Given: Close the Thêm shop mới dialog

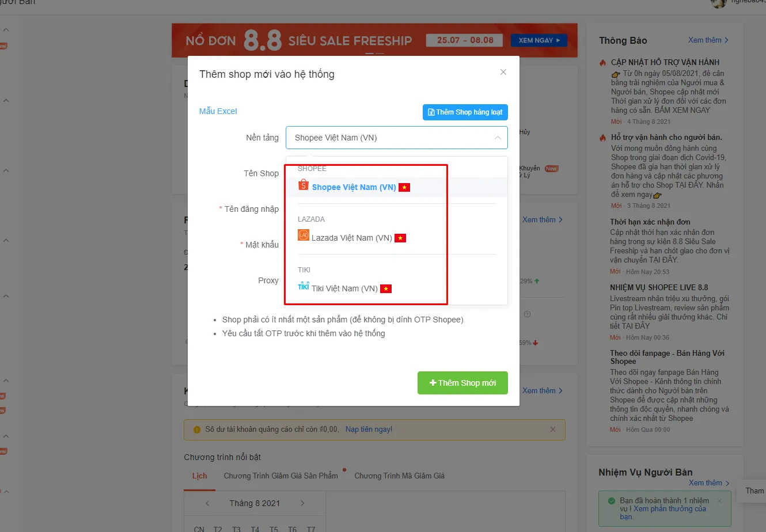Looking at the screenshot, I should click(503, 72).
